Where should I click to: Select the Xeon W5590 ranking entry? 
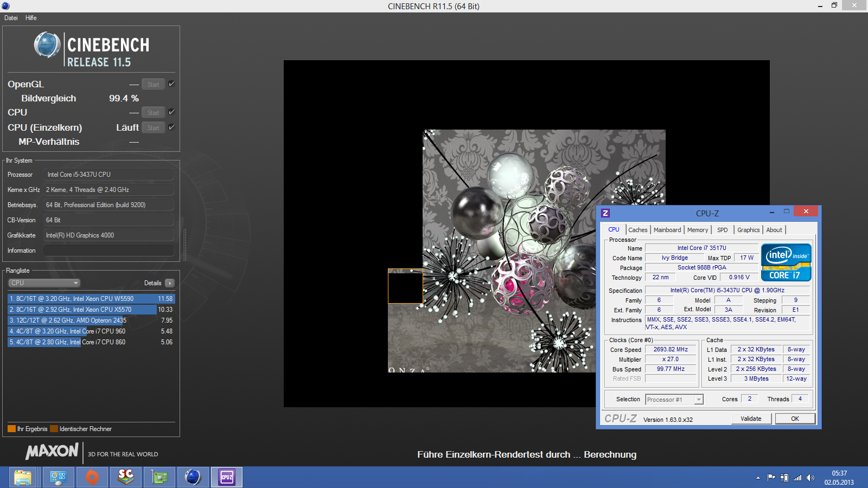click(91, 299)
